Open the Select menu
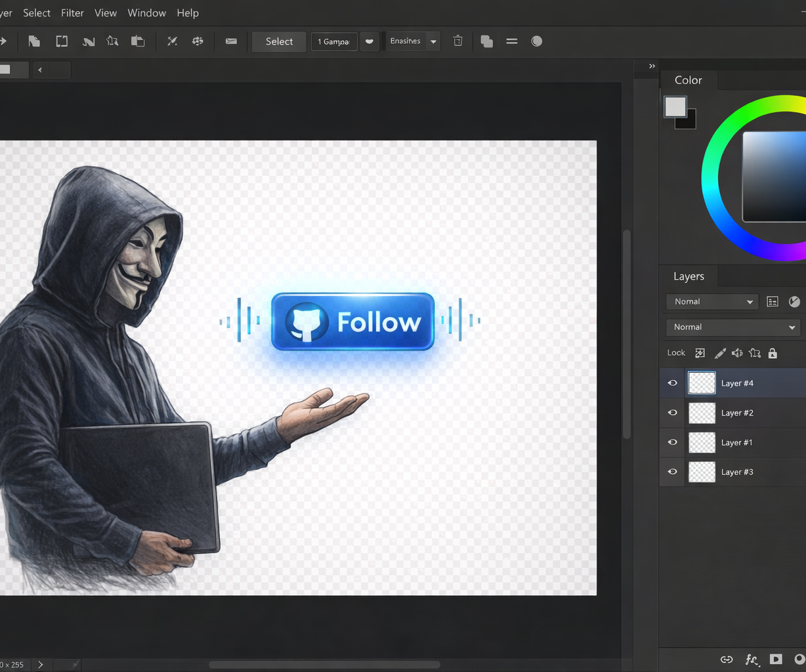 point(37,13)
